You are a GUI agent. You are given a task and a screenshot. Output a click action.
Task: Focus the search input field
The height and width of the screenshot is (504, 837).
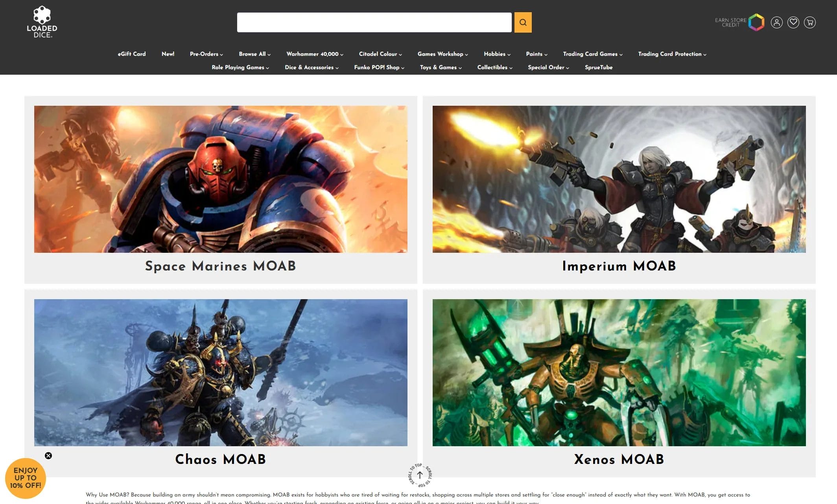click(x=374, y=22)
